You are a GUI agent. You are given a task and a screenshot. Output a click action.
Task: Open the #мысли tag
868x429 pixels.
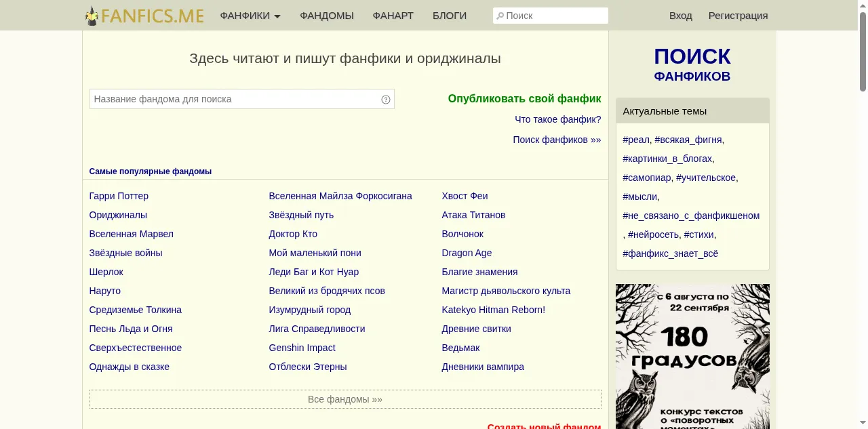[x=639, y=197]
